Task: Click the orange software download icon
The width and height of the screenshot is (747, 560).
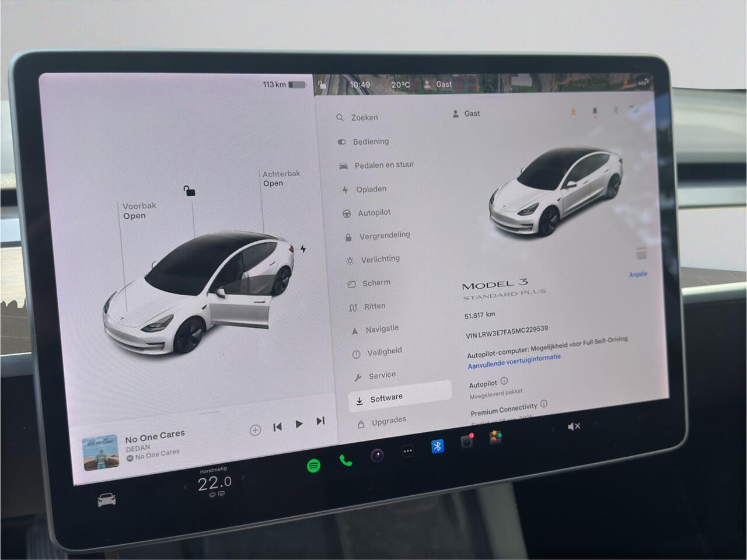Action: point(573,111)
